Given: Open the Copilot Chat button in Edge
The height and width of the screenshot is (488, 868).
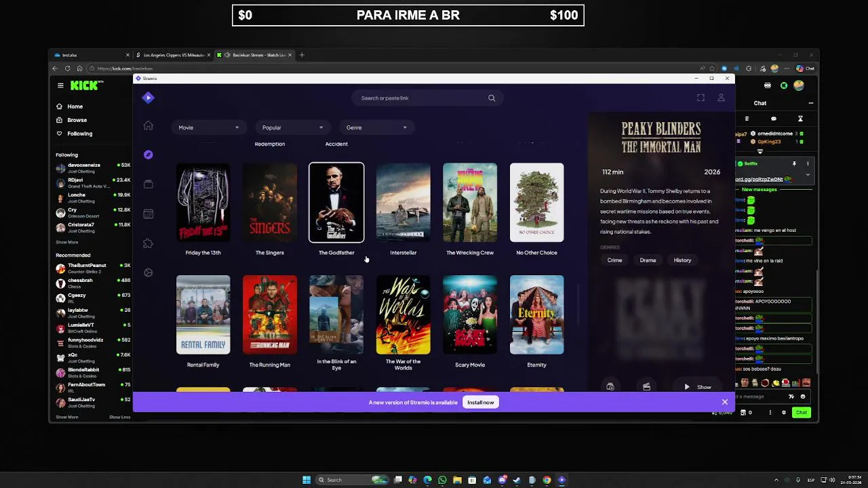Looking at the screenshot, I should 805,68.
